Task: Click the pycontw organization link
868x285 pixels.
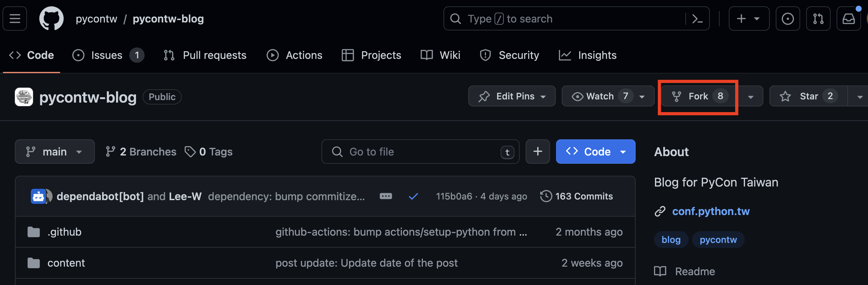Action: coord(96,19)
